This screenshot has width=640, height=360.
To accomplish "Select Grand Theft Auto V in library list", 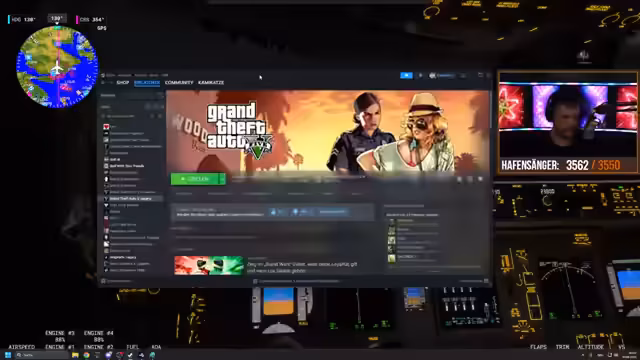I will tap(132, 198).
